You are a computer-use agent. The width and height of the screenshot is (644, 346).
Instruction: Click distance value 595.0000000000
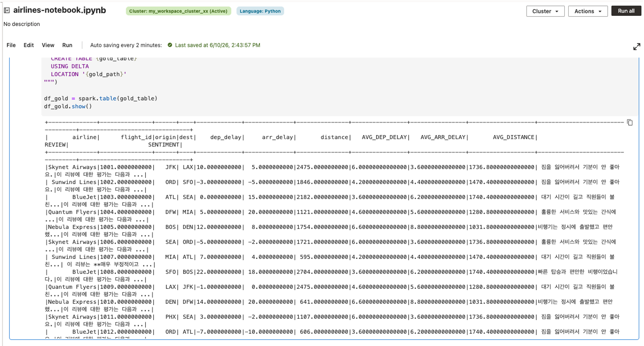pyautogui.click(x=324, y=257)
